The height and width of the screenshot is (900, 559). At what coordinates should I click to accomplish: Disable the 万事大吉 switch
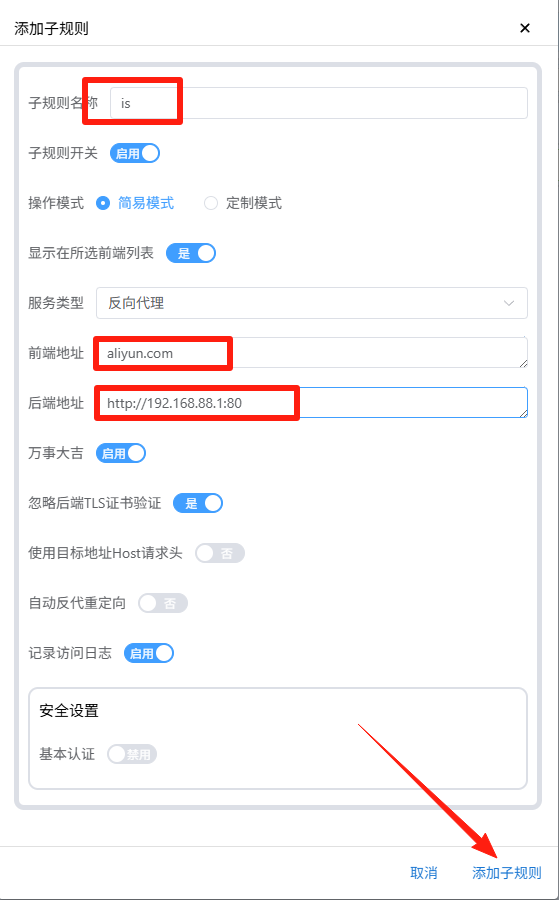pyautogui.click(x=121, y=453)
